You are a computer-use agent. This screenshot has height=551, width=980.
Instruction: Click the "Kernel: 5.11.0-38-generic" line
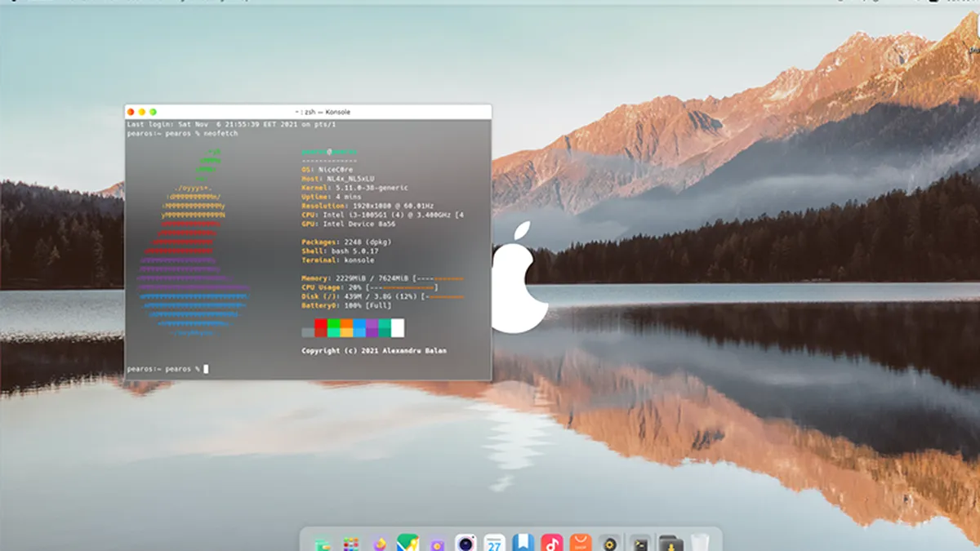coord(354,188)
